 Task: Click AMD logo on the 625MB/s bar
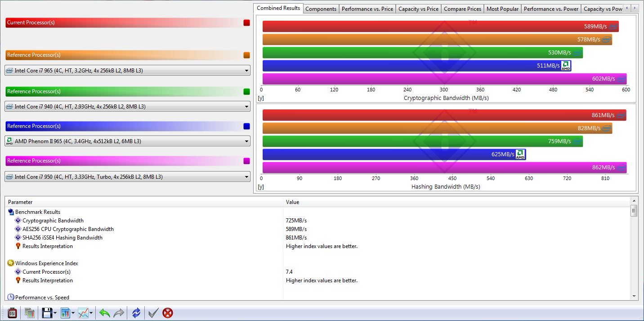(521, 154)
